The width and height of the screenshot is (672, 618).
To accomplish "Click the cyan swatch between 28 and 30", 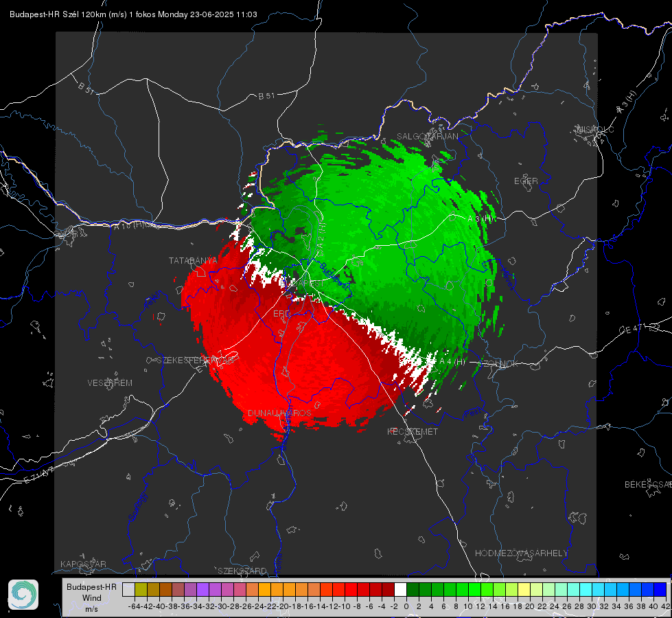I will [x=586, y=589].
